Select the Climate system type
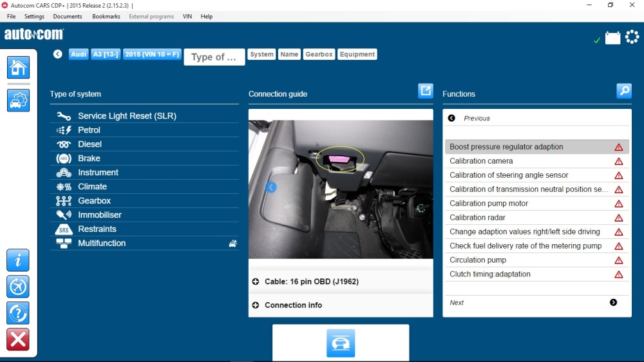The image size is (644, 362). click(144, 187)
